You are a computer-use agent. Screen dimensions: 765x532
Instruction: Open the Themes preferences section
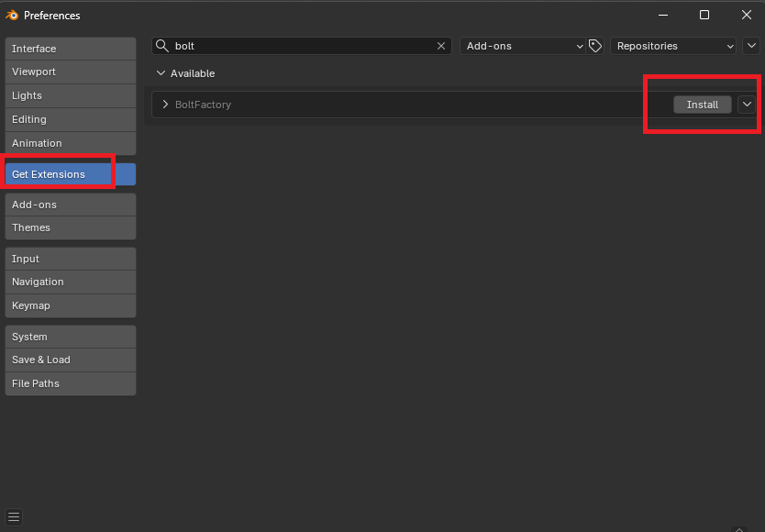(x=70, y=227)
